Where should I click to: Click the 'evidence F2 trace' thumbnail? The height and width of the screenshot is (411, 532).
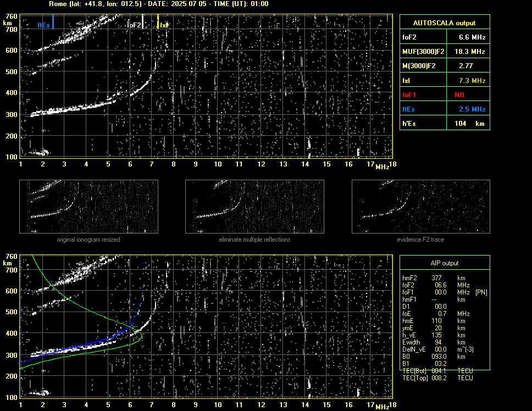(x=421, y=207)
